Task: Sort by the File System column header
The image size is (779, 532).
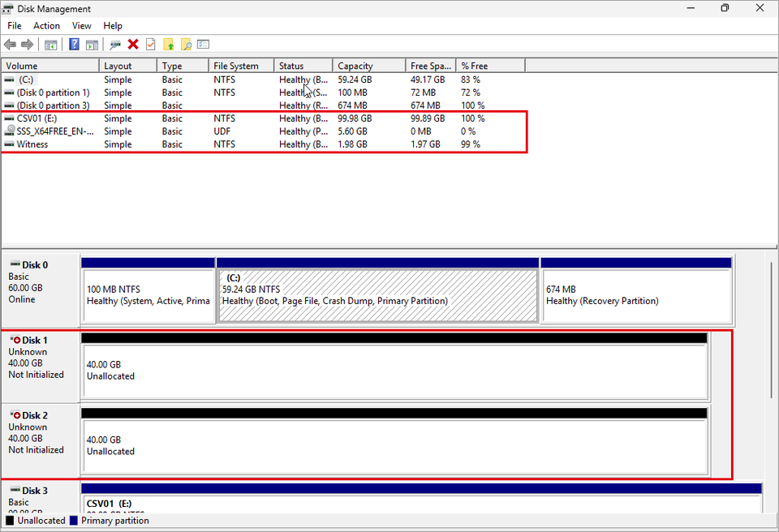Action: pyautogui.click(x=242, y=66)
